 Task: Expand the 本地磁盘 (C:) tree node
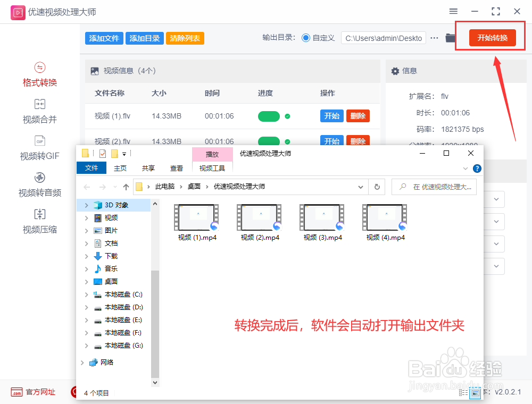pyautogui.click(x=87, y=294)
